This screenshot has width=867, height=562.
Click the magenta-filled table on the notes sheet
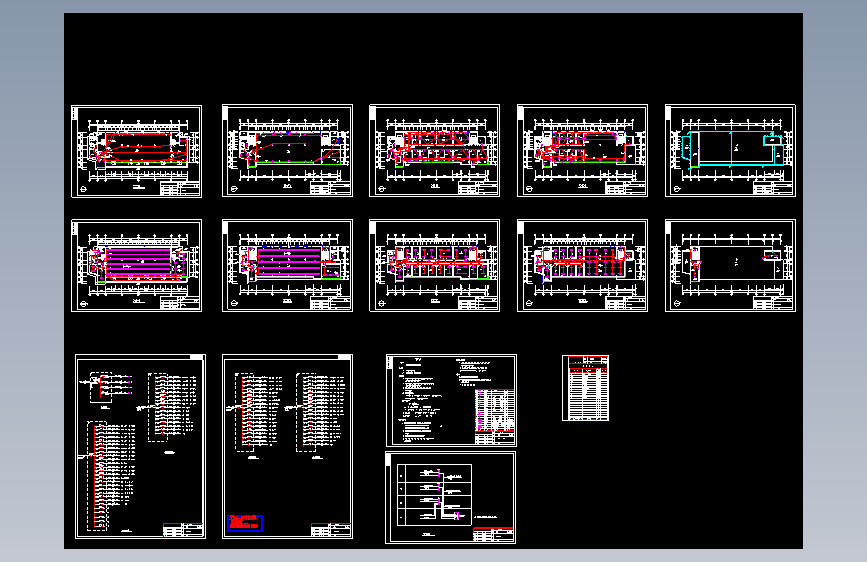pyautogui.click(x=494, y=410)
